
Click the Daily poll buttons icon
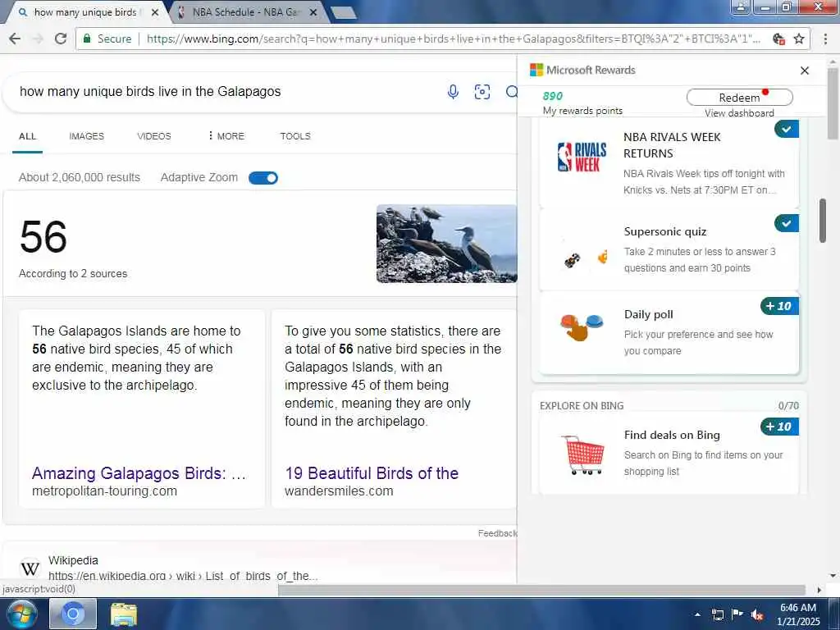(582, 326)
